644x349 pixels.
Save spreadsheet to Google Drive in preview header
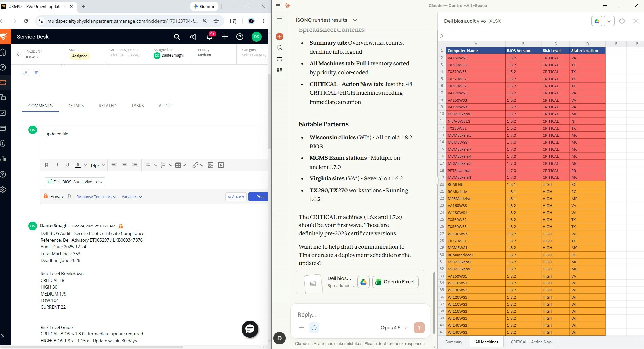pyautogui.click(x=597, y=21)
